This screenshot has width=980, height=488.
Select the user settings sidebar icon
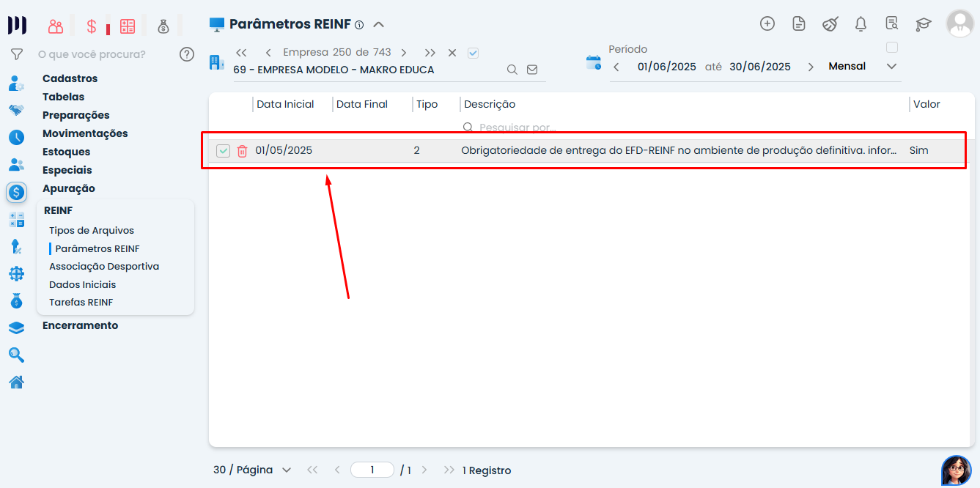point(16,83)
